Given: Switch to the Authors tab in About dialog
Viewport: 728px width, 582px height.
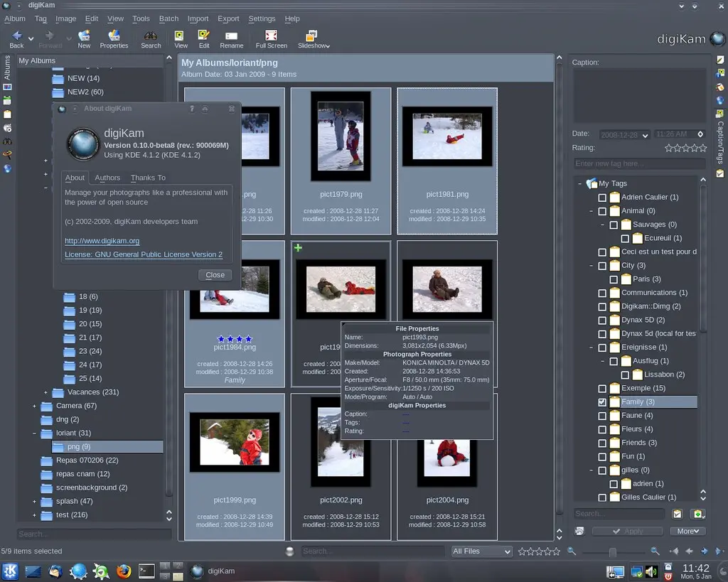Looking at the screenshot, I should click(107, 178).
